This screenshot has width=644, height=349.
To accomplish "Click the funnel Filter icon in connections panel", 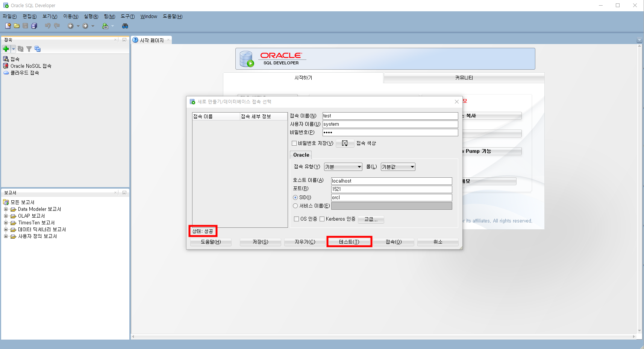I will pos(29,49).
